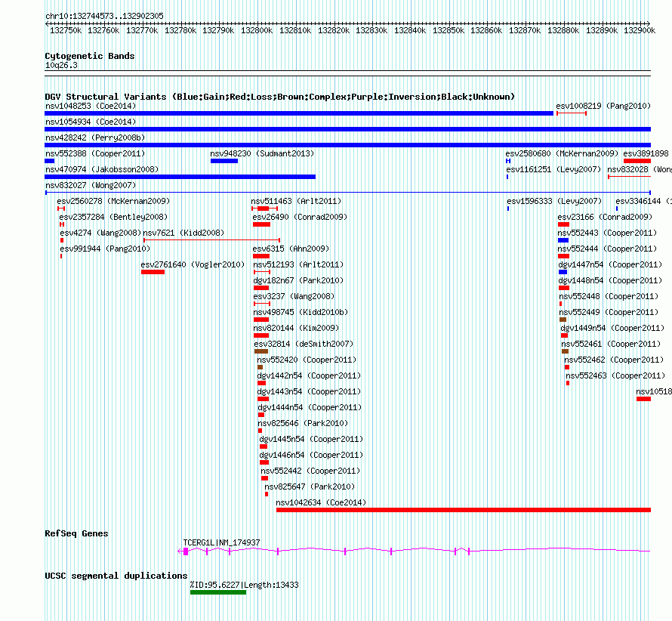Click nsv552462 (Cooper2011) label
Image resolution: width=672 pixels, height=621 pixels.
(614, 360)
